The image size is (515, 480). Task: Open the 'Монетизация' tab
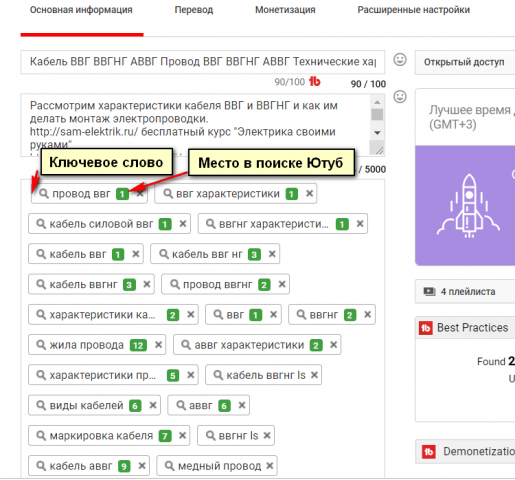pyautogui.click(x=285, y=10)
